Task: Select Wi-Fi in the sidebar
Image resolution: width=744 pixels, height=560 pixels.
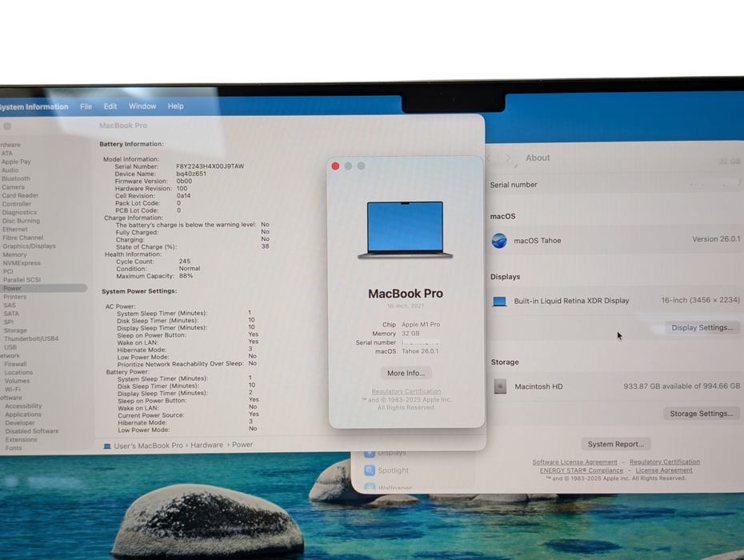Action: (12, 390)
